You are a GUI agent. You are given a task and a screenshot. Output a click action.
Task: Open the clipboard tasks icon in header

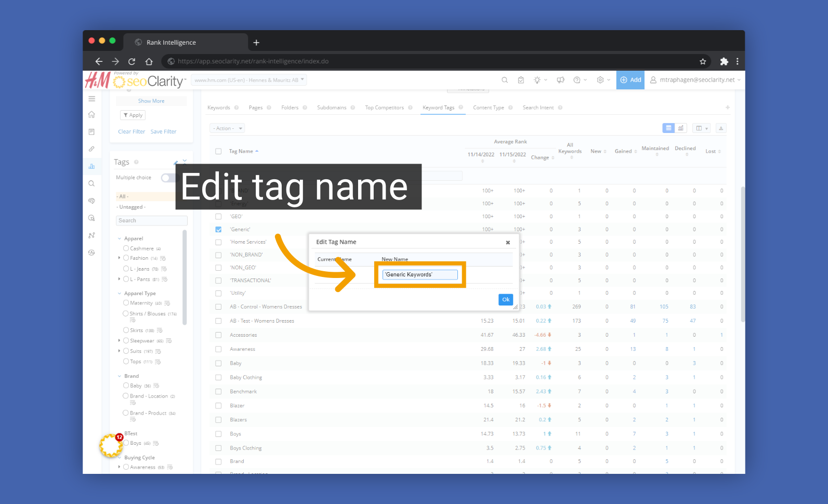[x=521, y=80]
